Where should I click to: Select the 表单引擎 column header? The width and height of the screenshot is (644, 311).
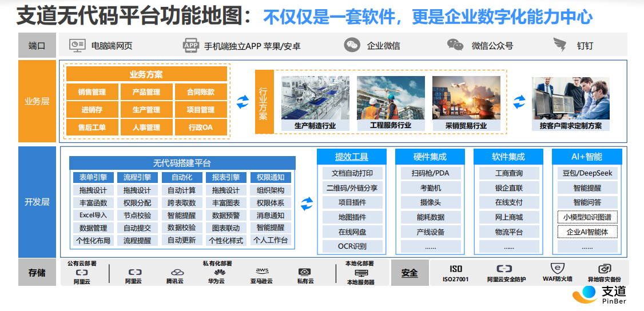point(93,177)
